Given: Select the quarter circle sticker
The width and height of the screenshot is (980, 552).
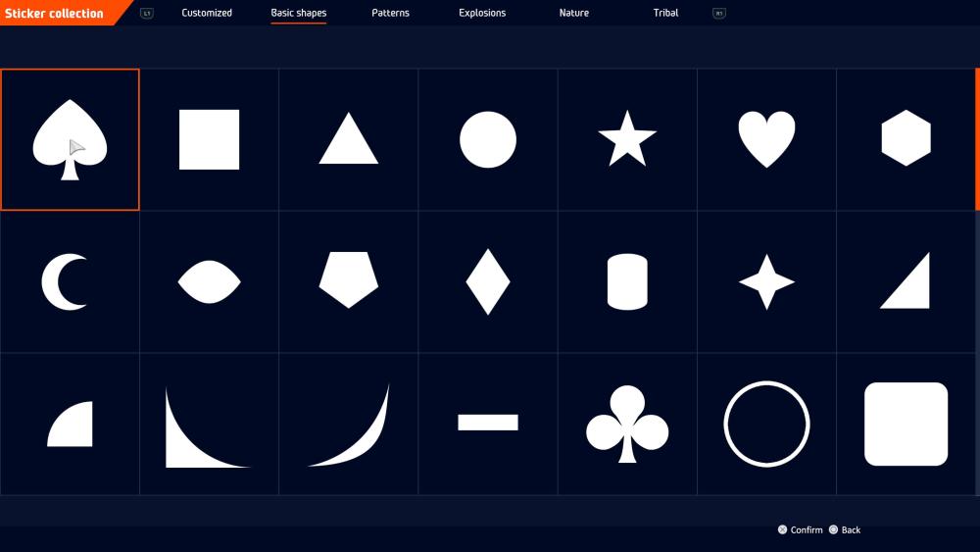Looking at the screenshot, I should pos(72,425).
